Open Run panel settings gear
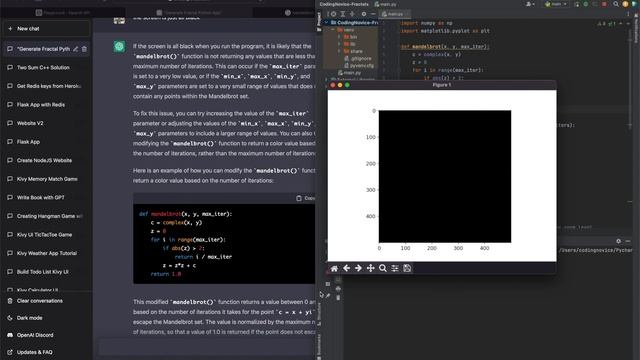 (x=618, y=241)
